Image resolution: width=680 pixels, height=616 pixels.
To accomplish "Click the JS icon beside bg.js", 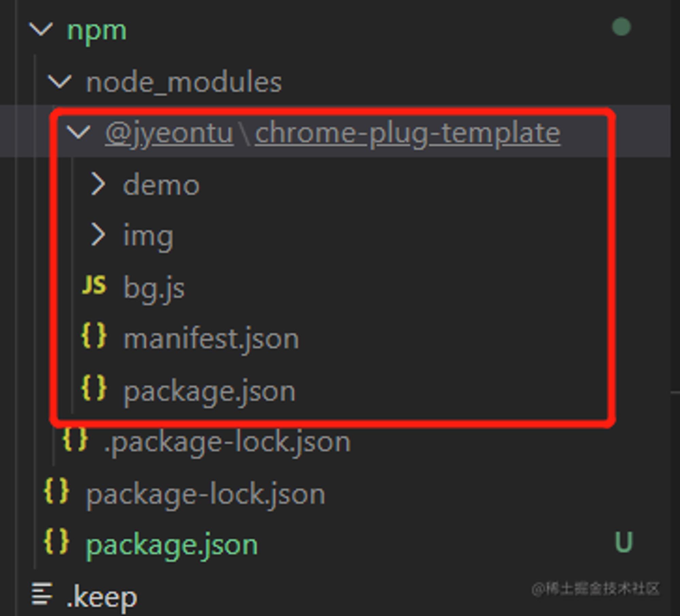I will [x=94, y=285].
